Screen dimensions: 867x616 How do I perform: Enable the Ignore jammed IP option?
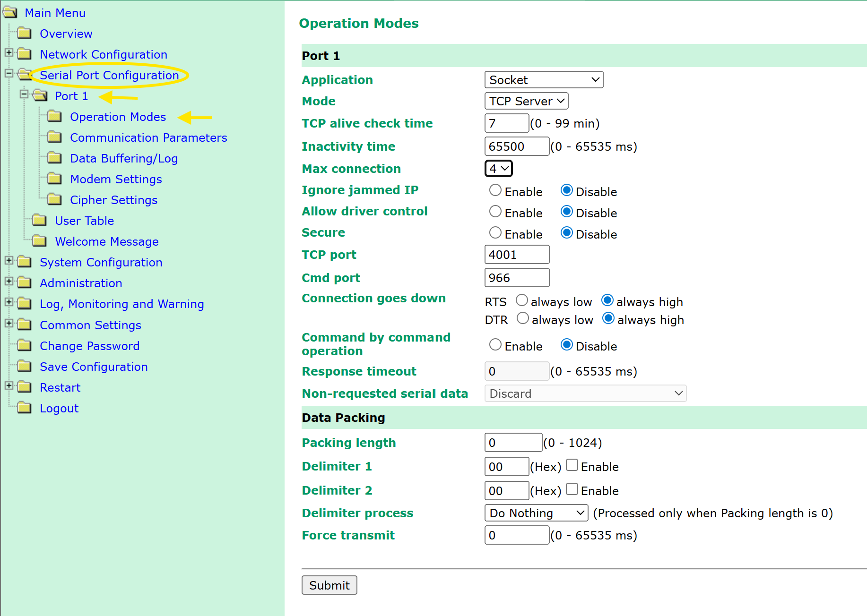pyautogui.click(x=495, y=190)
